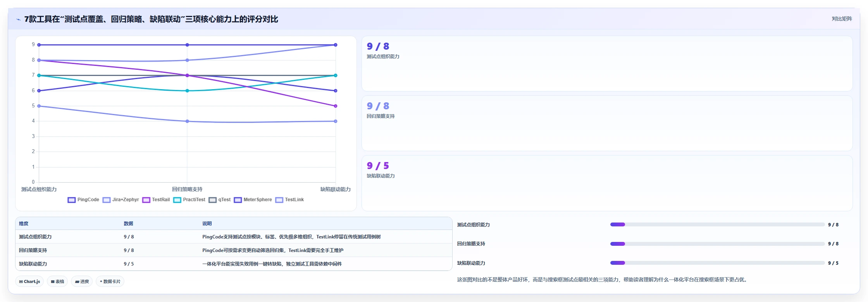Open the 9 / 5 缺陷联动能力 data card
The image size is (868, 302).
tap(607, 183)
